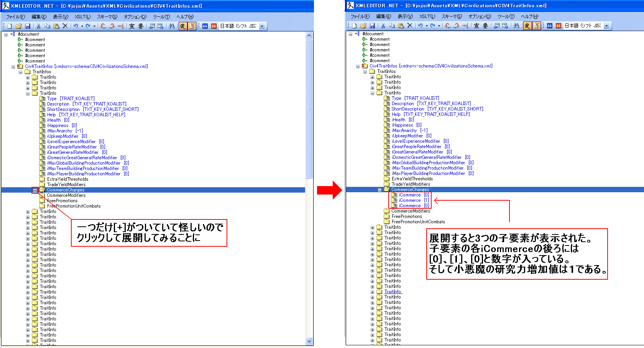Open ヘルプ(H) menu in right window
The width and height of the screenshot is (644, 348).
(529, 16)
